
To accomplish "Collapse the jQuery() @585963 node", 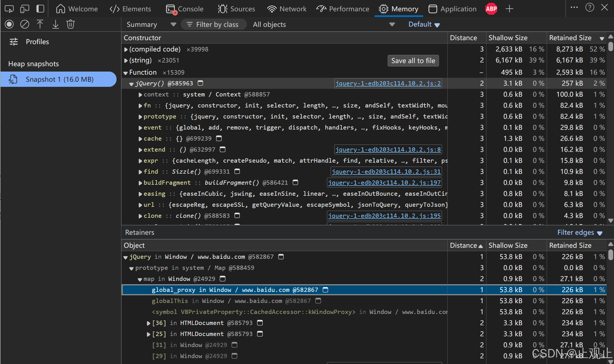I will (x=131, y=84).
